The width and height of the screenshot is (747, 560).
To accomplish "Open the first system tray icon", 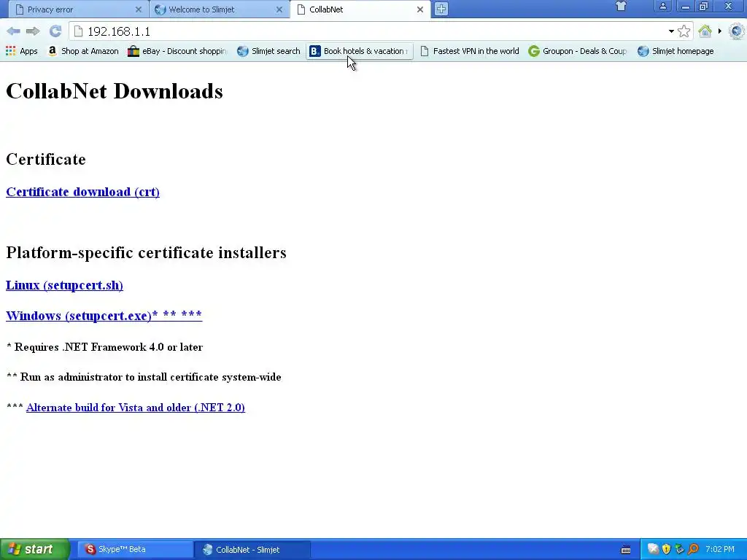I will click(x=653, y=550).
